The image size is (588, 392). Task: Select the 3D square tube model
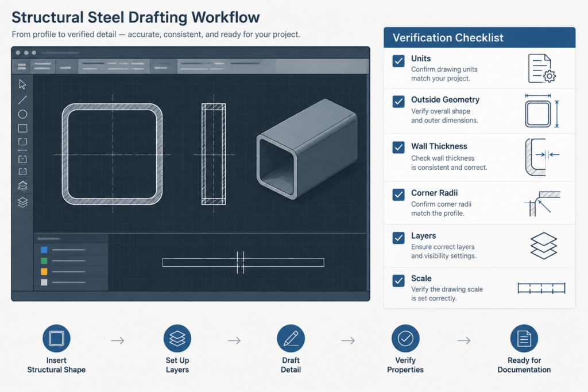coord(307,149)
